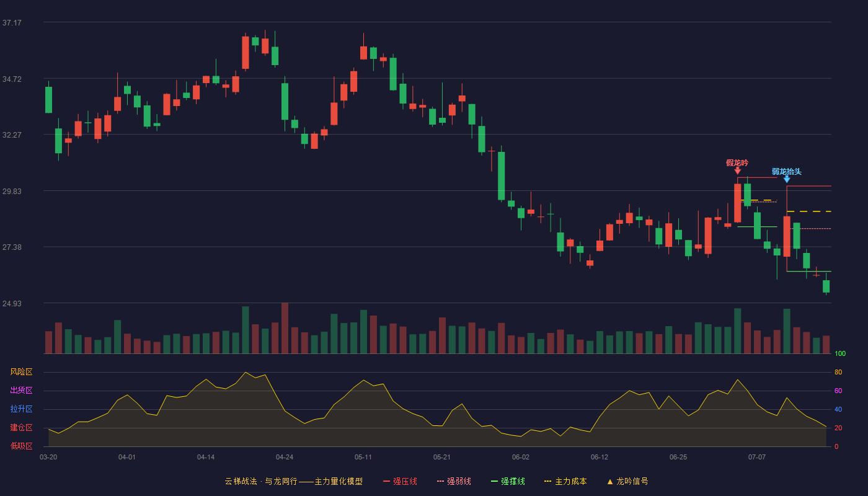Toggle the 主力成本 legend entry
The height and width of the screenshot is (496, 868).
pos(565,481)
